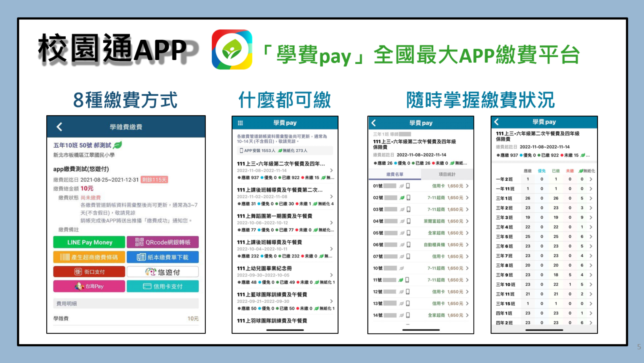This screenshot has width=644, height=363.
Task: Click the 三年15班 class row label
Action: click(x=506, y=304)
